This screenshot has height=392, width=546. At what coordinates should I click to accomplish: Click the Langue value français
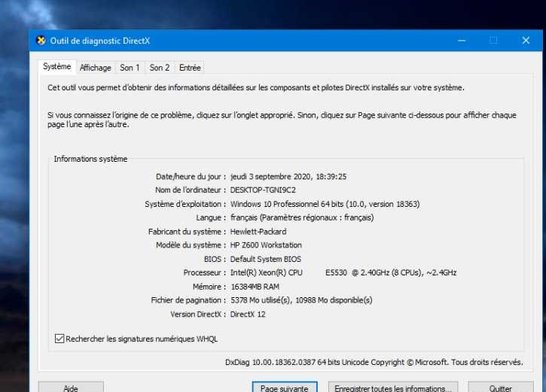(302, 217)
